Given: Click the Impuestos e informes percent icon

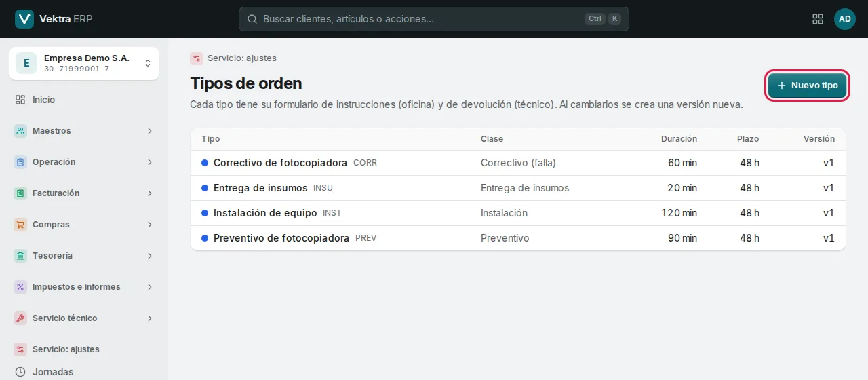Looking at the screenshot, I should (x=20, y=287).
